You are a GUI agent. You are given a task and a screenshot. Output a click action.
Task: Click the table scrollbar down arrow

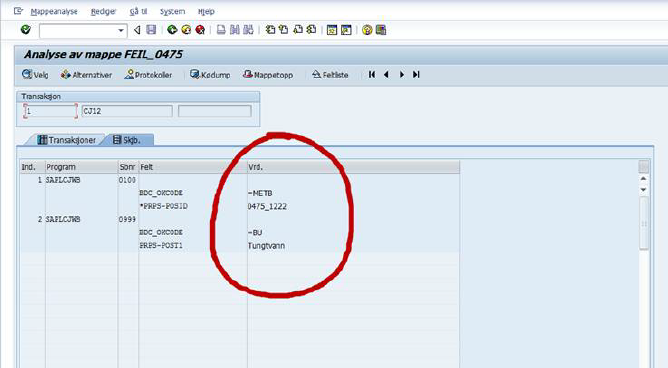644,190
